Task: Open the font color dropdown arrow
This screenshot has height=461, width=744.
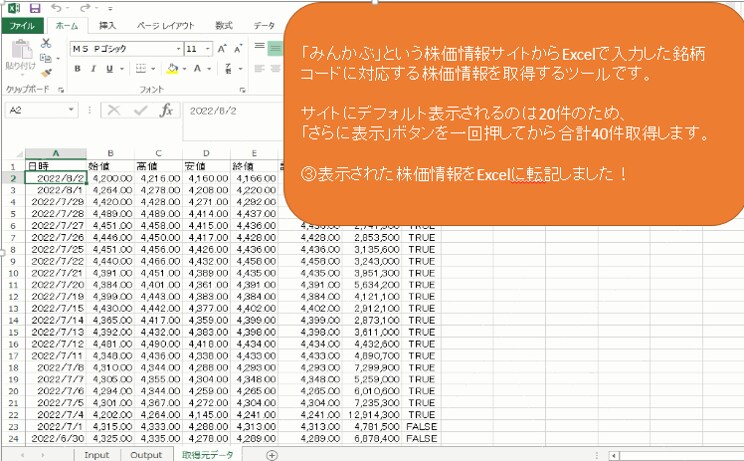Action: [209, 69]
